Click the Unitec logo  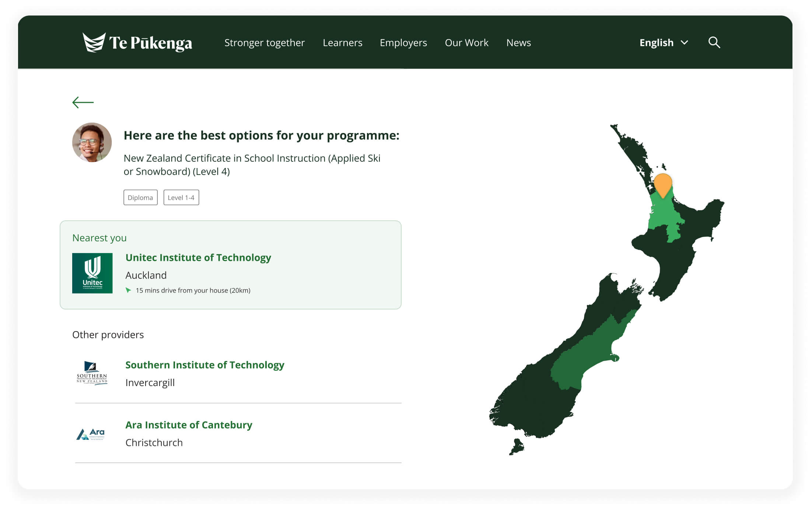click(92, 273)
